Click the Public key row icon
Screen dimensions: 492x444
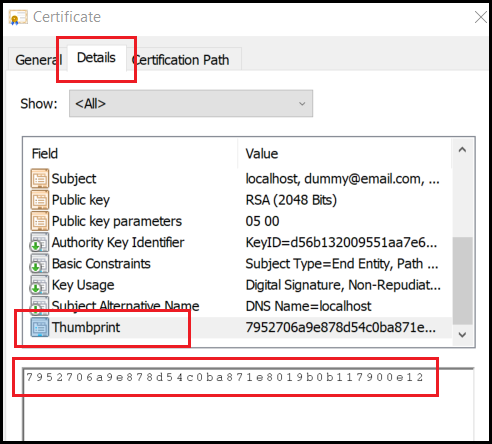click(x=40, y=200)
